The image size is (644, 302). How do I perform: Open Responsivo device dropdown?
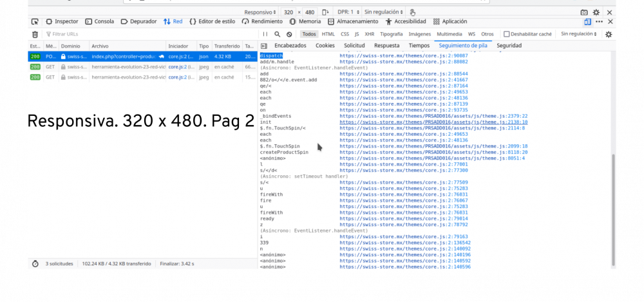click(x=260, y=12)
